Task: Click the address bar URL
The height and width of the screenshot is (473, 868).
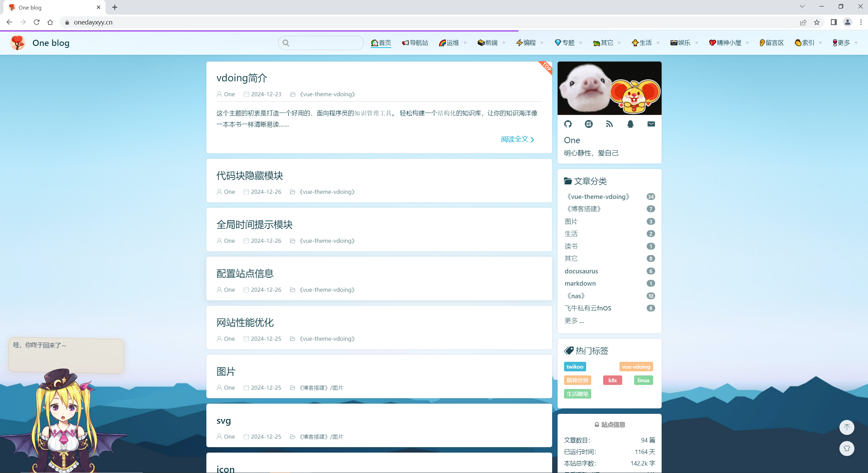Action: 93,22
